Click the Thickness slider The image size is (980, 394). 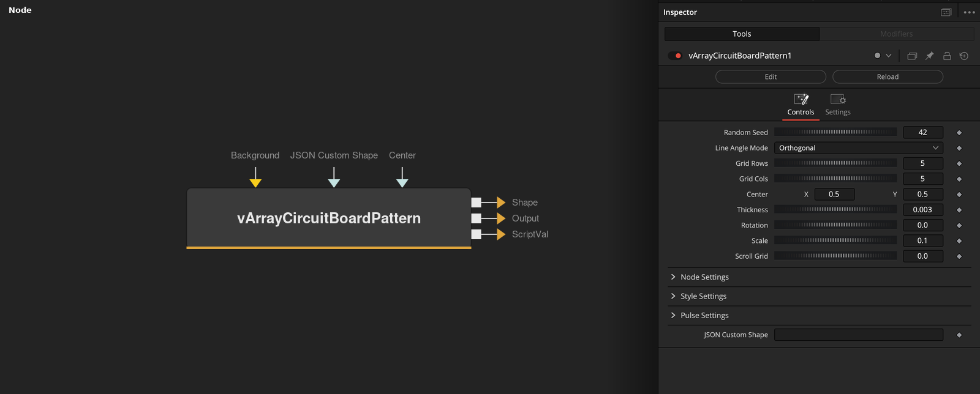835,209
